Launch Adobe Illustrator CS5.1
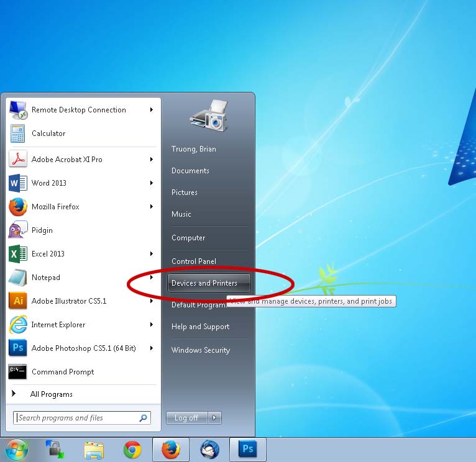Image resolution: width=476 pixels, height=462 pixels. point(68,301)
